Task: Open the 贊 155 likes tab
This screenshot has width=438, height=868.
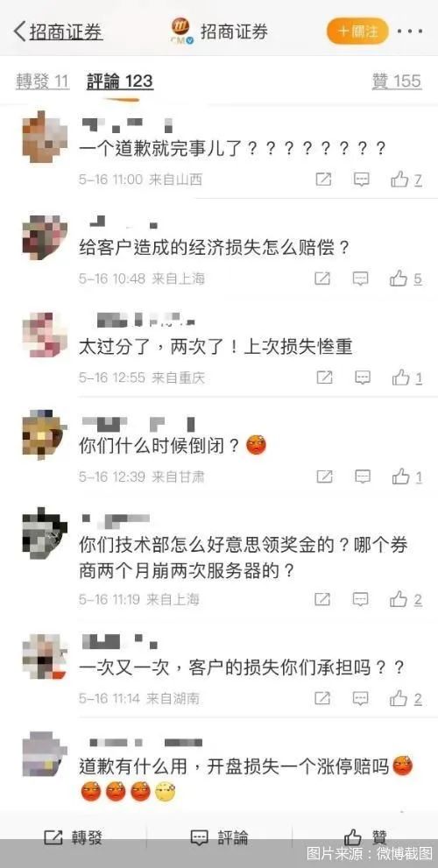Action: 397,81
